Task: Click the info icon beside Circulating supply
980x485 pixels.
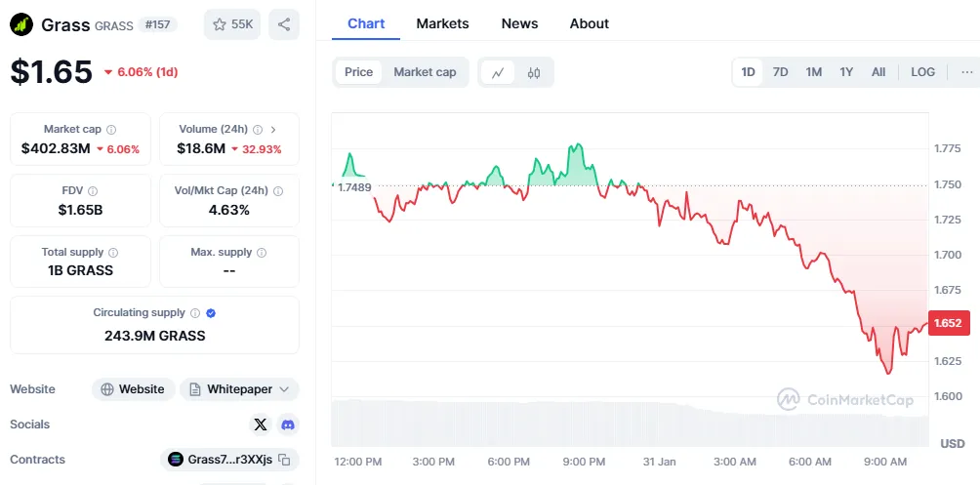Action: (x=195, y=313)
